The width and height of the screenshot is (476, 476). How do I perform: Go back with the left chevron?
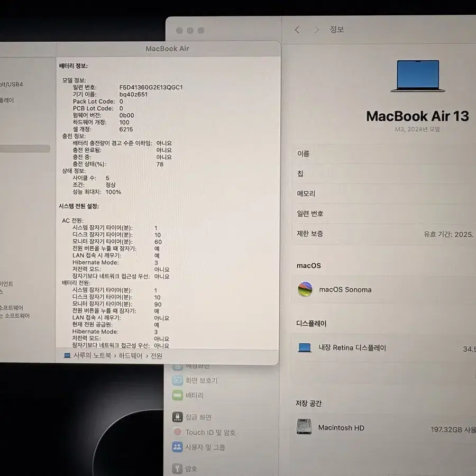(297, 30)
